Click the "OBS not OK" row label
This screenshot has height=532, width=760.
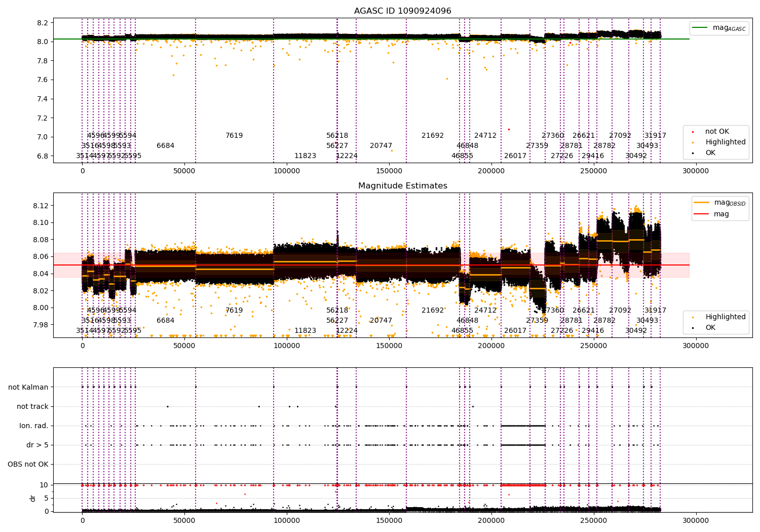point(28,465)
